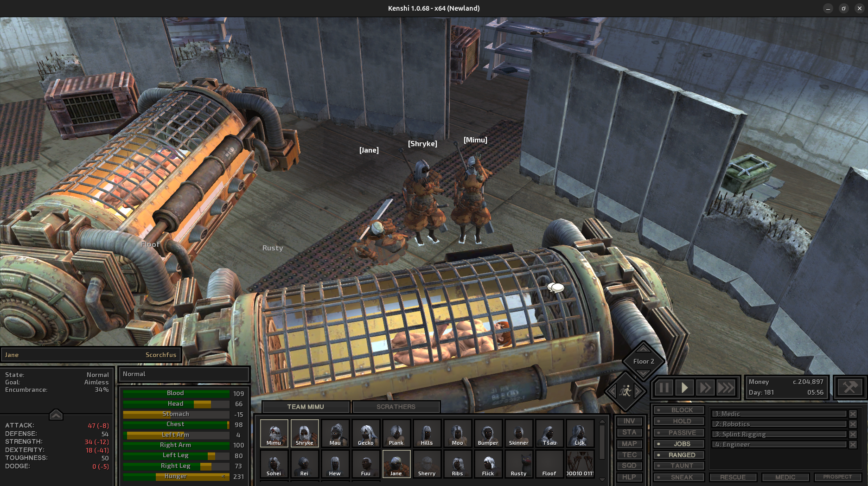Select Plank's portrait
This screenshot has width=868, height=486.
coord(396,433)
